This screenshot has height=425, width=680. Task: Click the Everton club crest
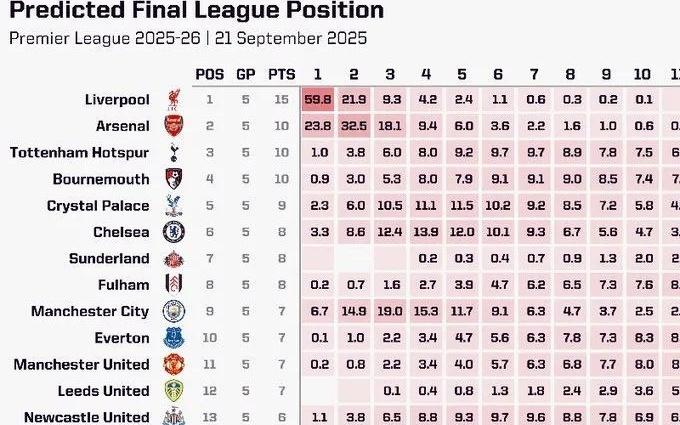tap(174, 338)
